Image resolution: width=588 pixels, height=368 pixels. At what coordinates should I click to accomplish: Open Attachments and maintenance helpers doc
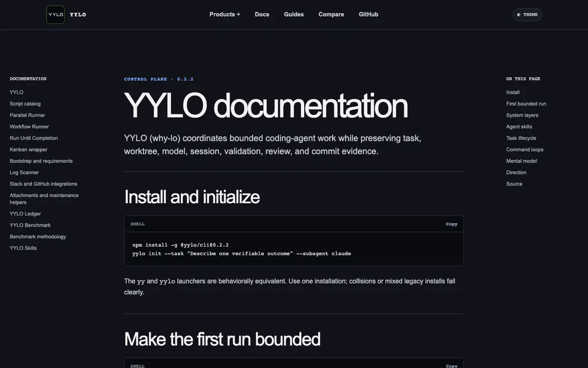pos(44,199)
